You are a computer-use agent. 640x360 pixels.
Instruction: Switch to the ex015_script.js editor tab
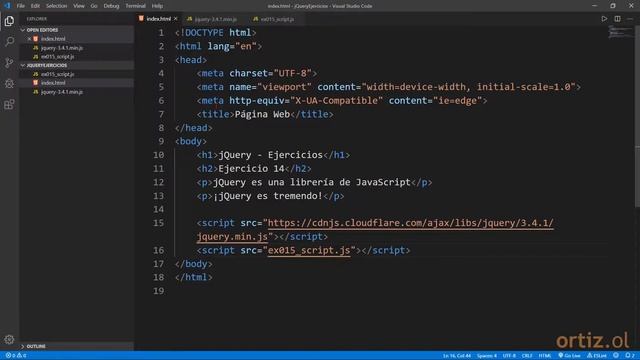273,19
